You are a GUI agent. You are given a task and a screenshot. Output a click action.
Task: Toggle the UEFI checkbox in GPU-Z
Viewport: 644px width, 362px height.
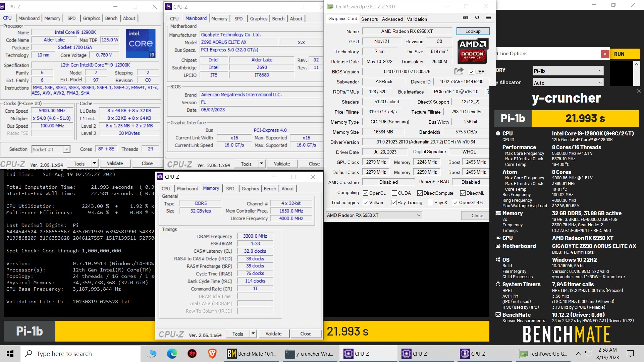coord(471,72)
